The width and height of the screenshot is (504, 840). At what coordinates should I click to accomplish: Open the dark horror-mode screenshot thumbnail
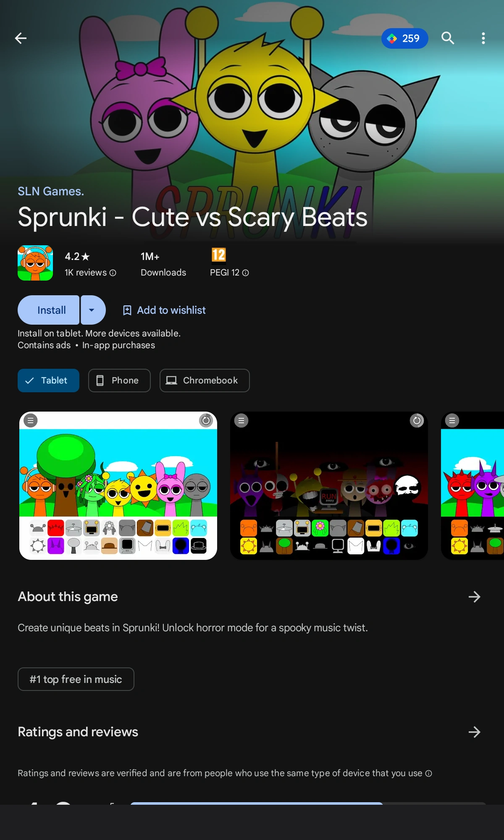329,486
